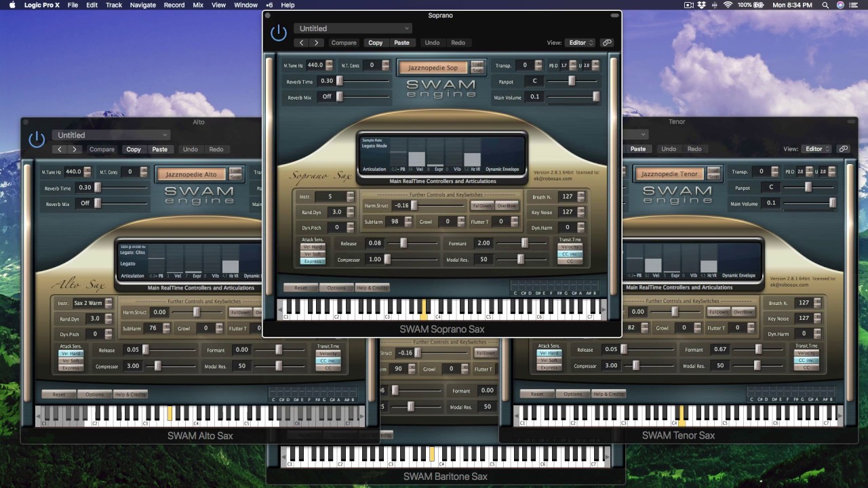Go to next preset in Soprano window
The width and height of the screenshot is (868, 488).
(x=316, y=43)
